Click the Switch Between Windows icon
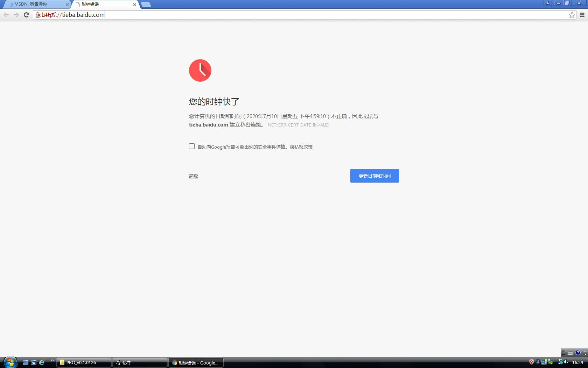This screenshot has height=368, width=588. (x=34, y=362)
